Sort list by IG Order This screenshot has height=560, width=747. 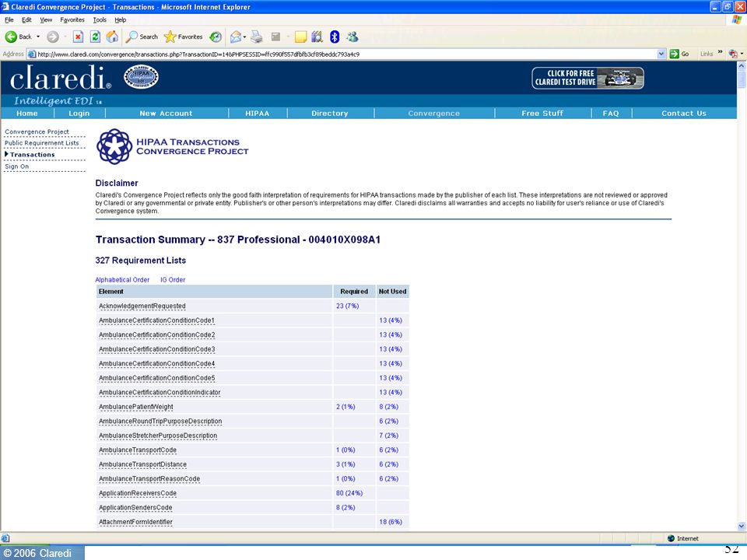(x=173, y=280)
